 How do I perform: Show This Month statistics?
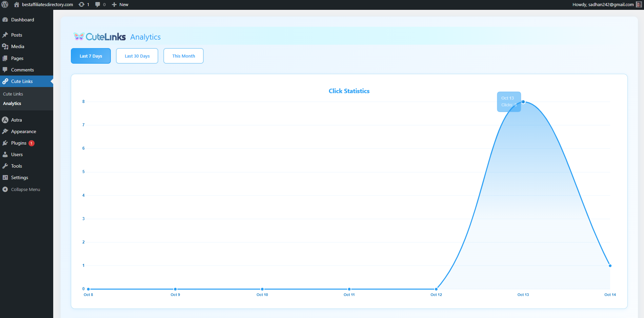pos(183,56)
